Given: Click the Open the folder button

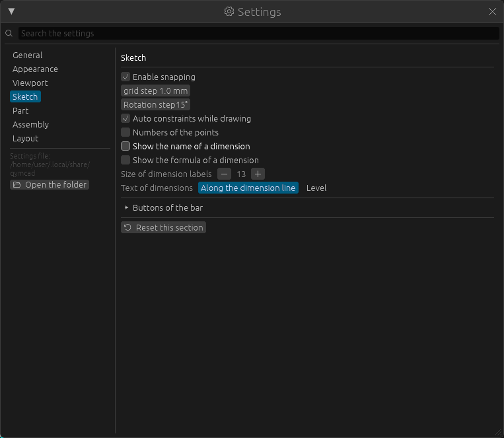Looking at the screenshot, I should tap(50, 184).
